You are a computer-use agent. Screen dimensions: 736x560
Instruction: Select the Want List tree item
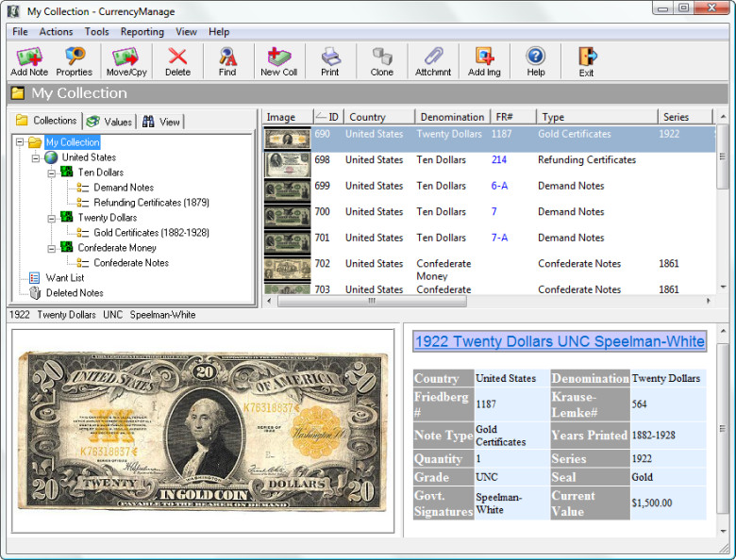tap(65, 278)
